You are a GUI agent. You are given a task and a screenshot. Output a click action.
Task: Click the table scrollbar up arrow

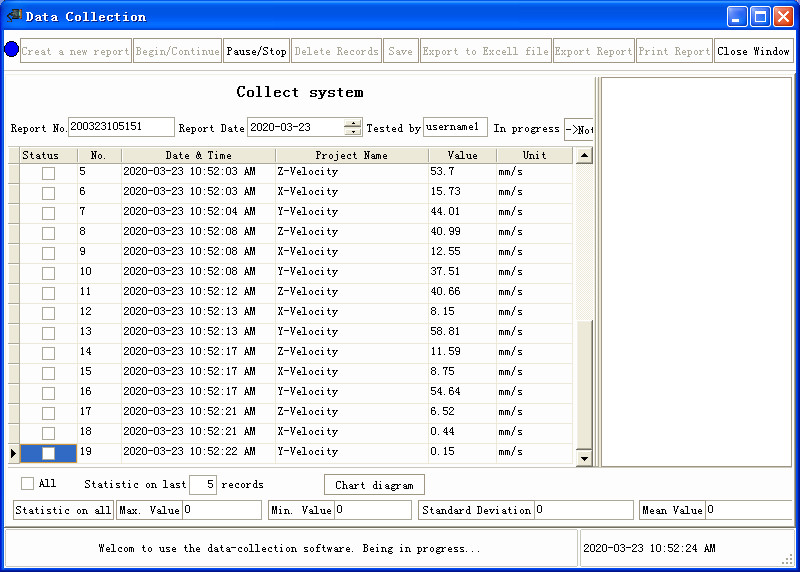click(x=584, y=155)
